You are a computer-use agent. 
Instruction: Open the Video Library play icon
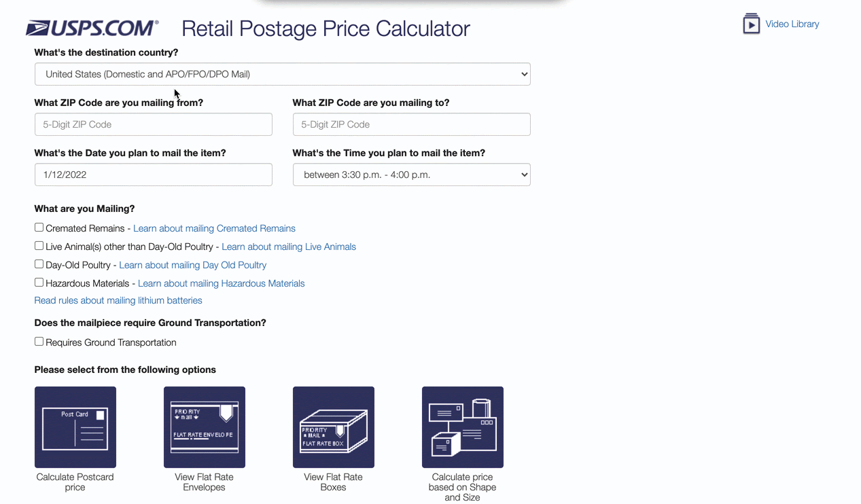click(750, 23)
